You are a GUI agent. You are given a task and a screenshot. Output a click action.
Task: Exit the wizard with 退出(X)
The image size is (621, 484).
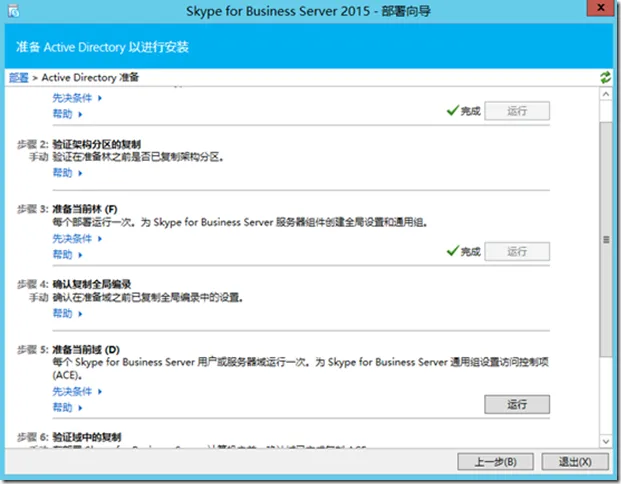click(x=575, y=462)
